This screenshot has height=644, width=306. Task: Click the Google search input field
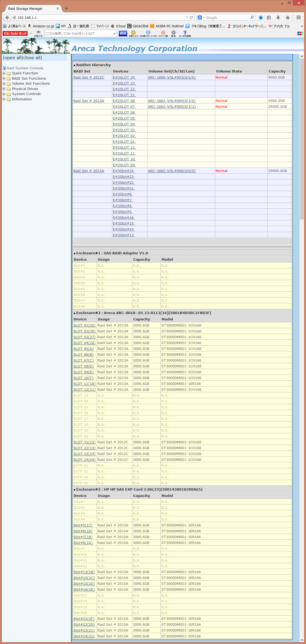coord(227,18)
